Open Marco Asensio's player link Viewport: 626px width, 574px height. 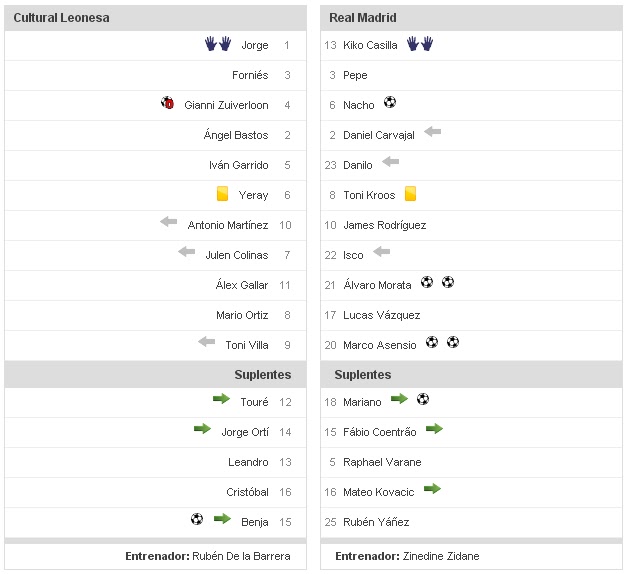[x=378, y=345]
